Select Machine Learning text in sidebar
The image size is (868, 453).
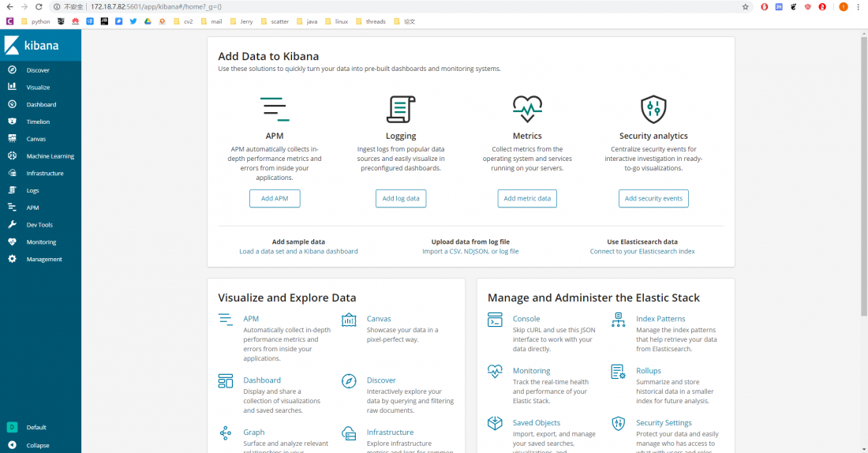51,156
